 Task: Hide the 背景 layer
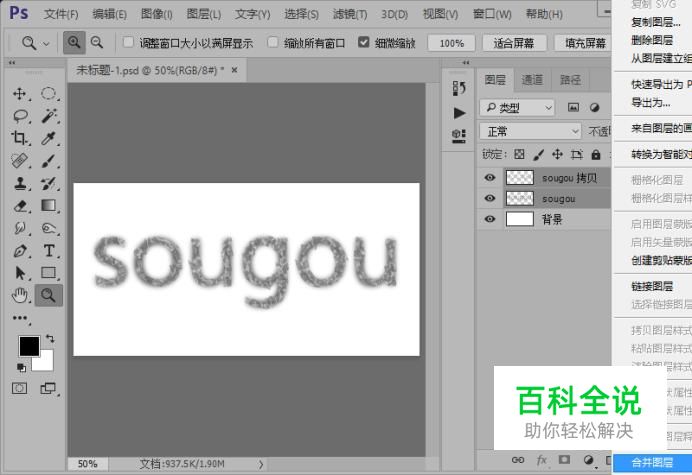(x=489, y=219)
